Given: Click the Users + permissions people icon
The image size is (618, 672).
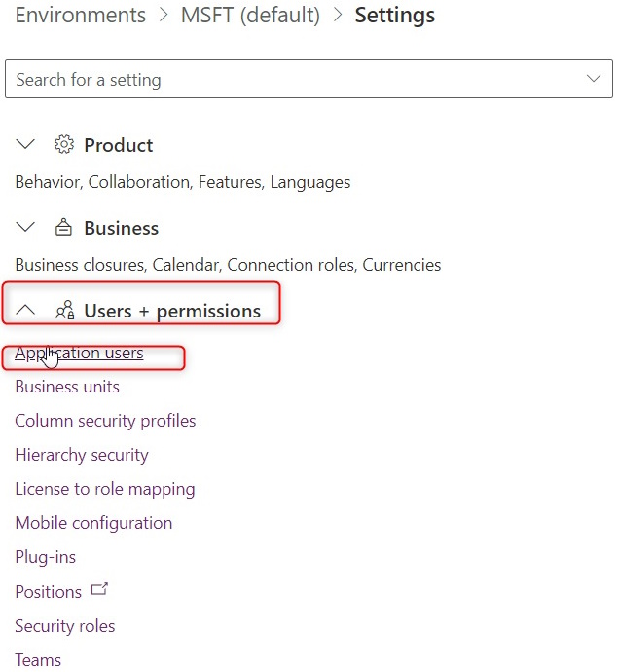Looking at the screenshot, I should pyautogui.click(x=64, y=311).
